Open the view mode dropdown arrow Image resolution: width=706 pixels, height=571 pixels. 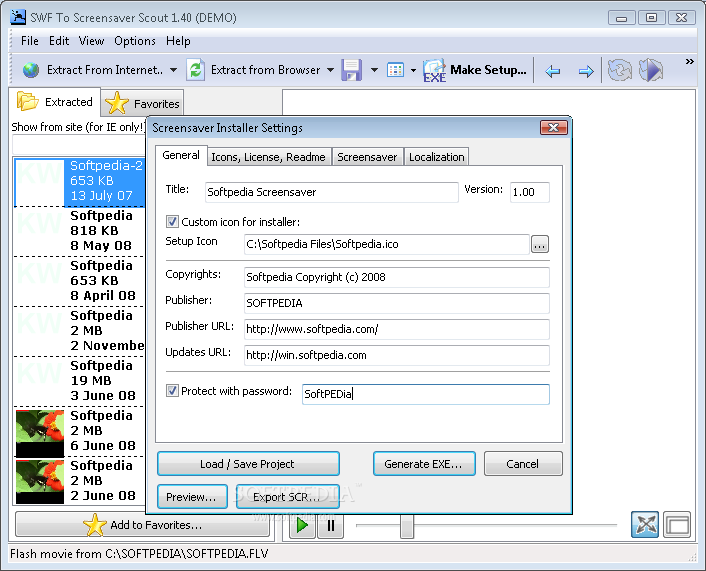tap(413, 71)
